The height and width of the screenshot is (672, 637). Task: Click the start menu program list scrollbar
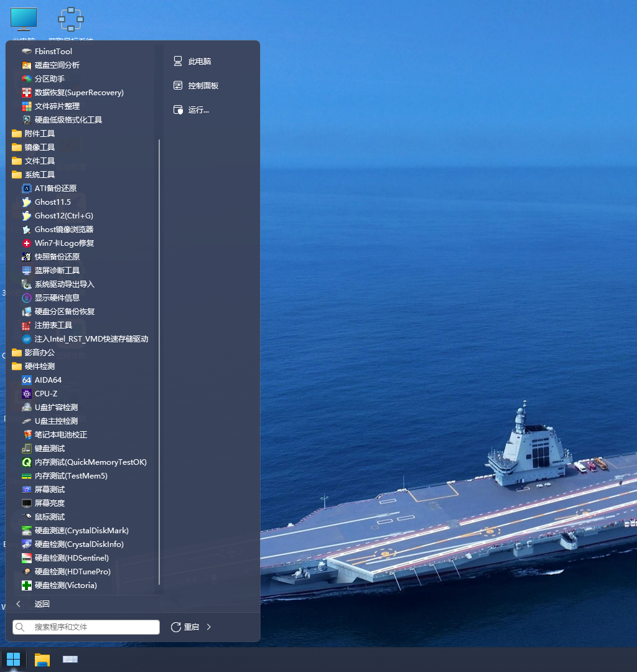click(159, 362)
